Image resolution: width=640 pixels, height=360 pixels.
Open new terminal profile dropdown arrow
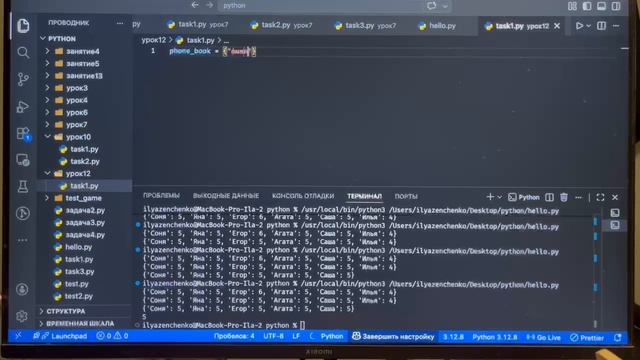[x=500, y=198]
